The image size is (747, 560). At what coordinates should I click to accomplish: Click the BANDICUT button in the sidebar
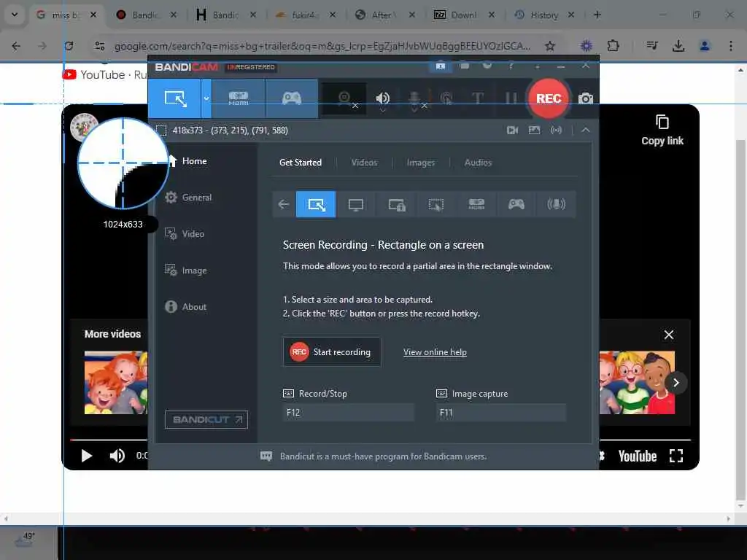(206, 419)
